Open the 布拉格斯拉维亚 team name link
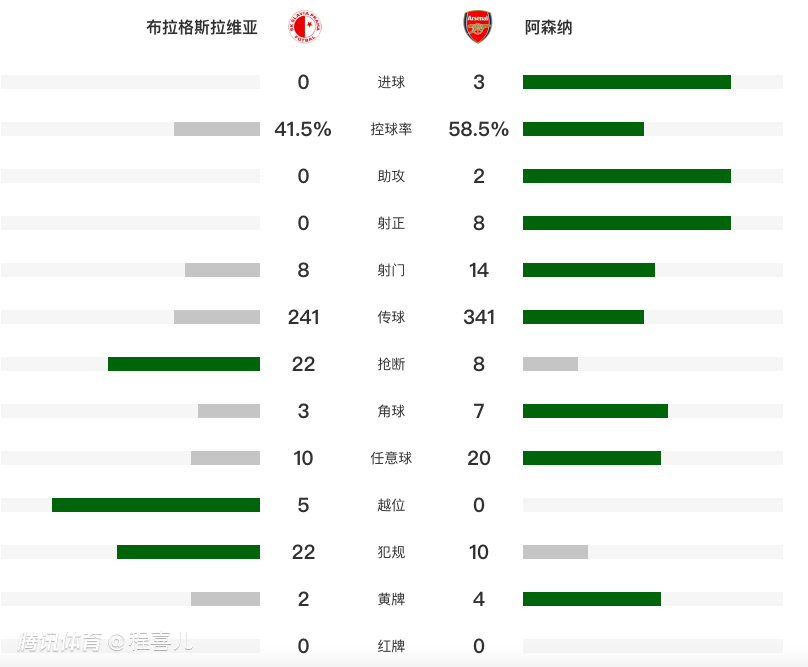This screenshot has height=667, width=808. point(202,28)
